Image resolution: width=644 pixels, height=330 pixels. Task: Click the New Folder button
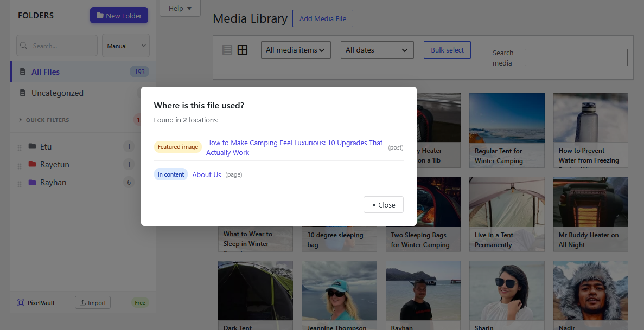119,16
